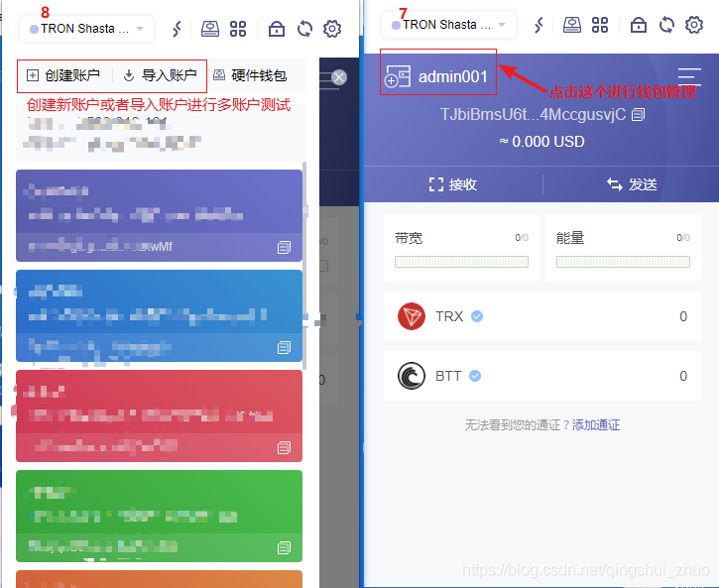The width and height of the screenshot is (719, 588).
Task: Open hamburger menu in right panel
Action: coord(689,75)
